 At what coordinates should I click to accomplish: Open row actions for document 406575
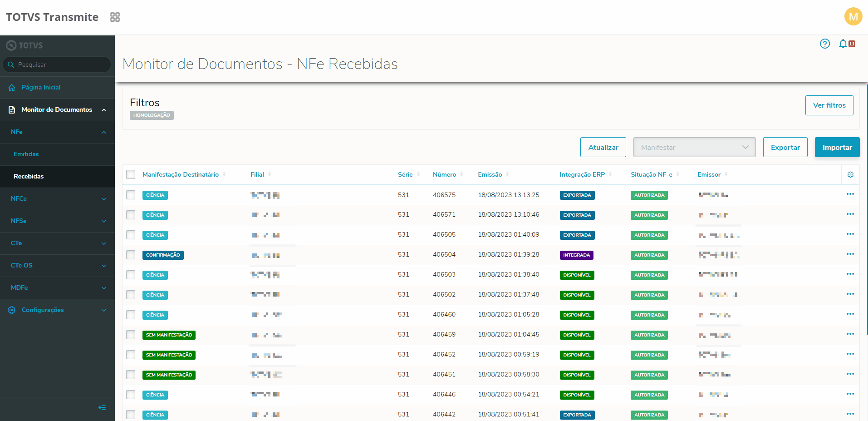click(850, 194)
